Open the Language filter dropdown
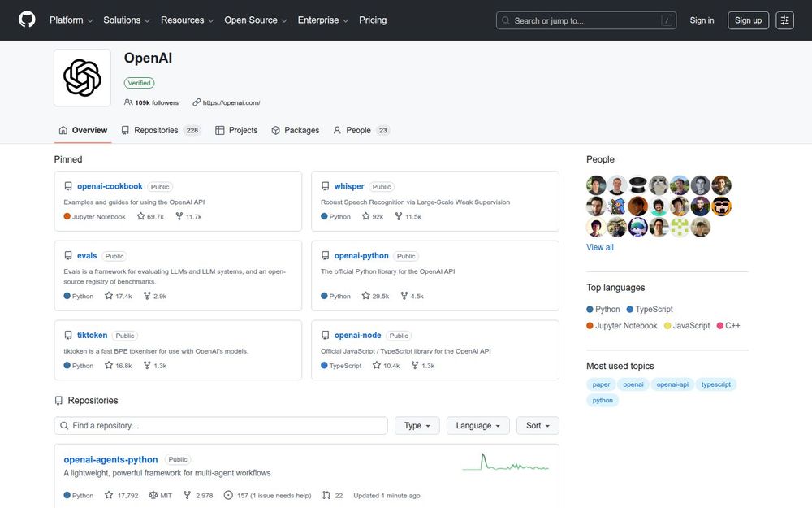Viewport: 812px width, 508px height. [478, 426]
